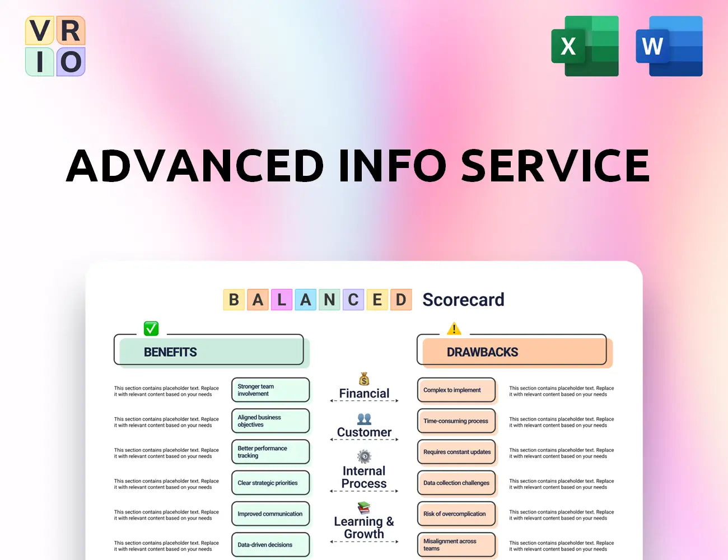Click the money bag icon above Financial

coord(364,379)
